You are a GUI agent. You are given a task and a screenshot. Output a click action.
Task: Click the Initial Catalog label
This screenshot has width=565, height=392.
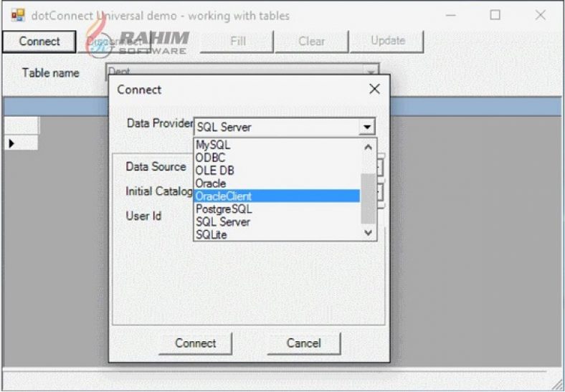pos(159,191)
